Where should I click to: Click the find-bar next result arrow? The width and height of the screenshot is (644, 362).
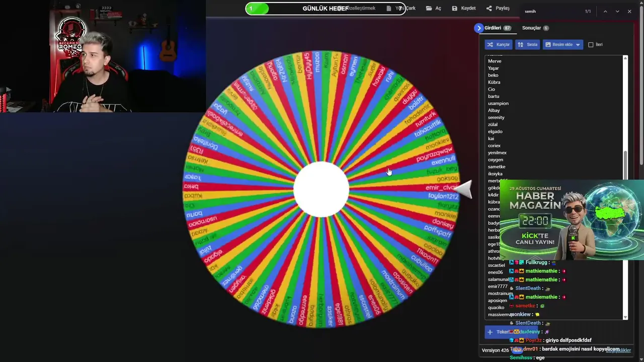tap(617, 12)
